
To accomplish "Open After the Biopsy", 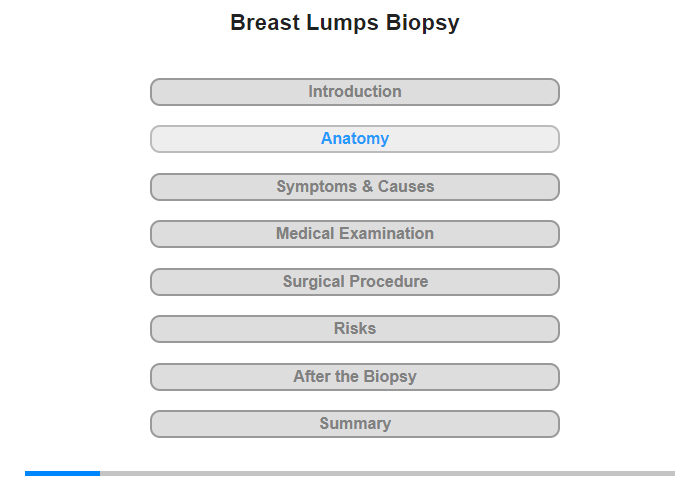I will 354,377.
